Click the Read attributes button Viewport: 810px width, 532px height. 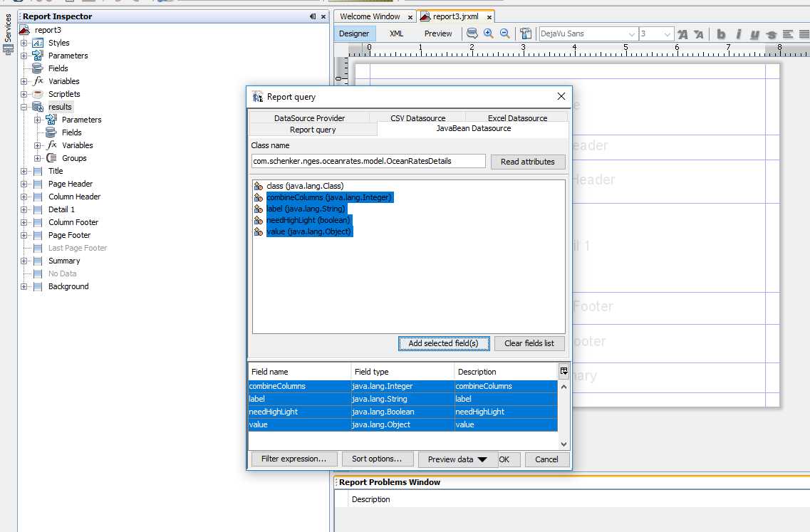pos(527,162)
